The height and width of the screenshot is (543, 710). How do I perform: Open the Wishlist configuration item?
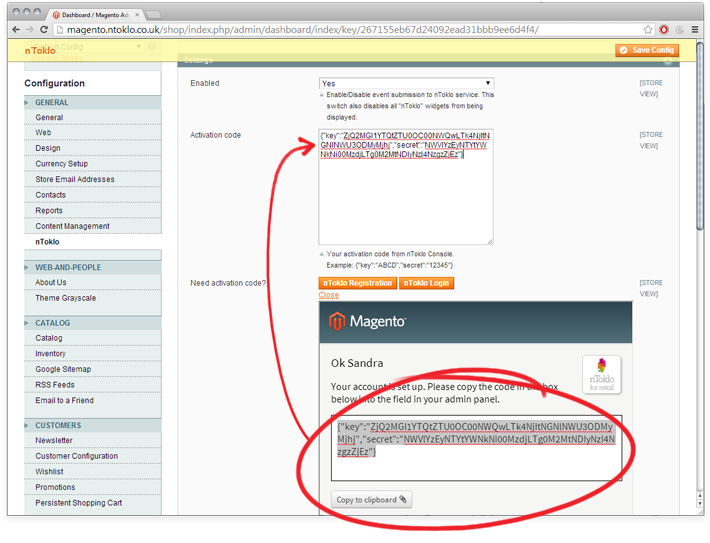pyautogui.click(x=49, y=472)
